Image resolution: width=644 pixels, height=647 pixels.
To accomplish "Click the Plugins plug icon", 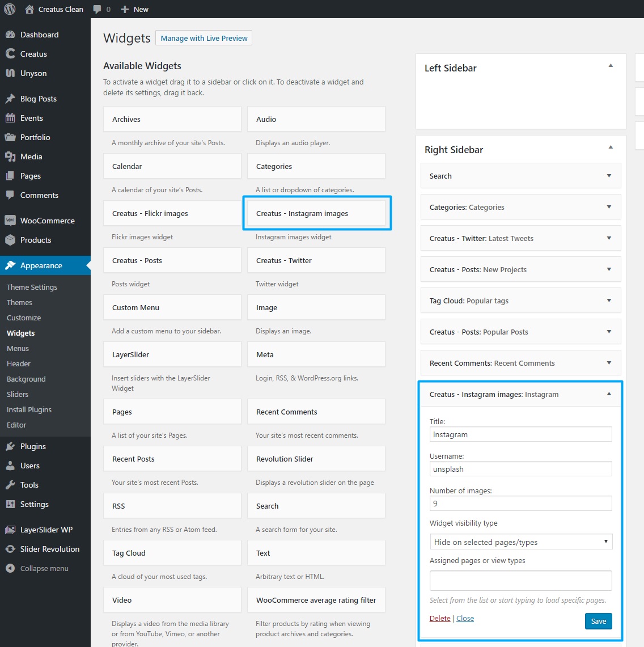I will [x=10, y=446].
